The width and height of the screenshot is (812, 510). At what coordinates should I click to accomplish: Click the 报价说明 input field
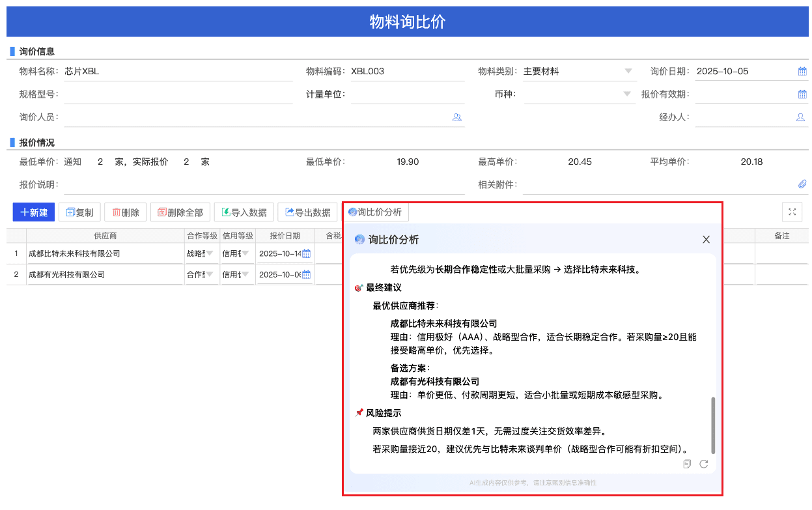point(264,185)
